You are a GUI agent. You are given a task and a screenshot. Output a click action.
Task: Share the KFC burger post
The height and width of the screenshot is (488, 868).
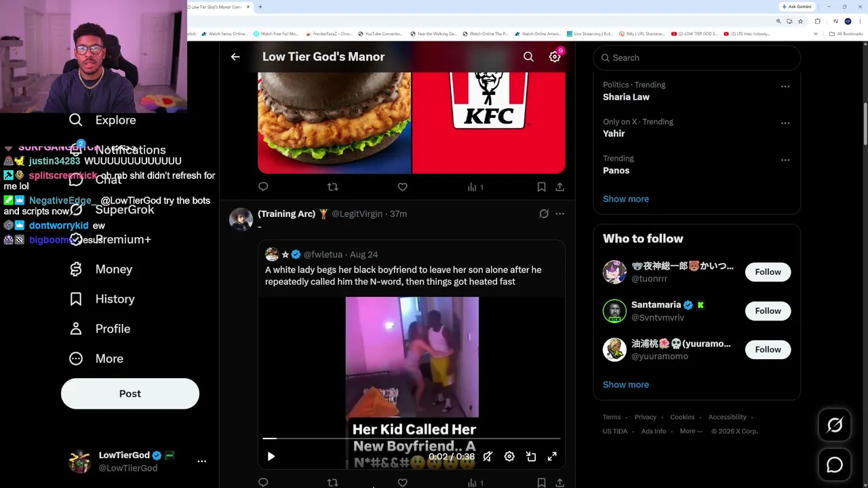pos(559,187)
